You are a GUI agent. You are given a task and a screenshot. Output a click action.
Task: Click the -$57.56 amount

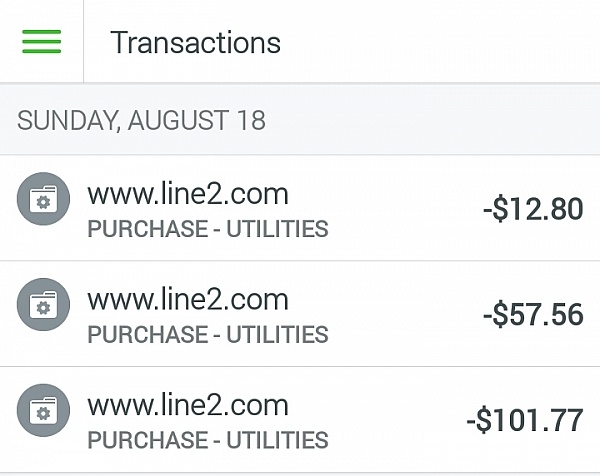533,315
